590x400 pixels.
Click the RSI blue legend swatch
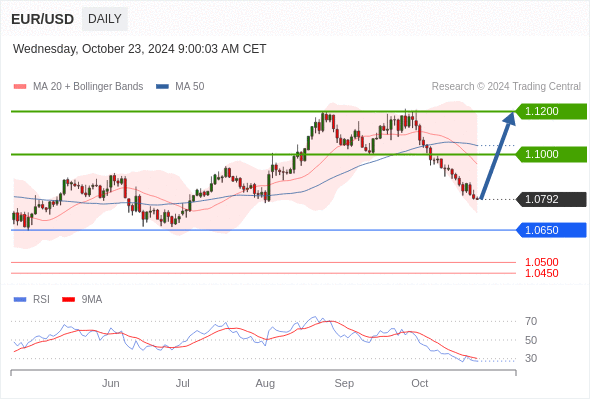(x=20, y=300)
